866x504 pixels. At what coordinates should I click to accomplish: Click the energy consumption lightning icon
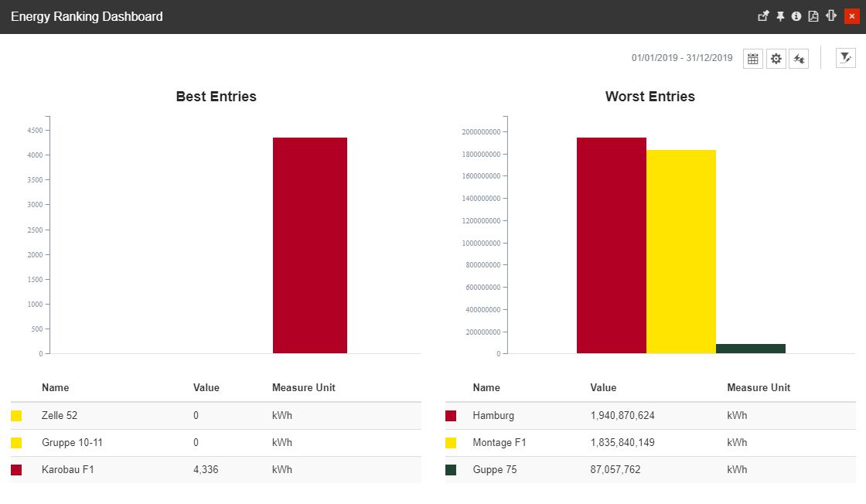[799, 58]
